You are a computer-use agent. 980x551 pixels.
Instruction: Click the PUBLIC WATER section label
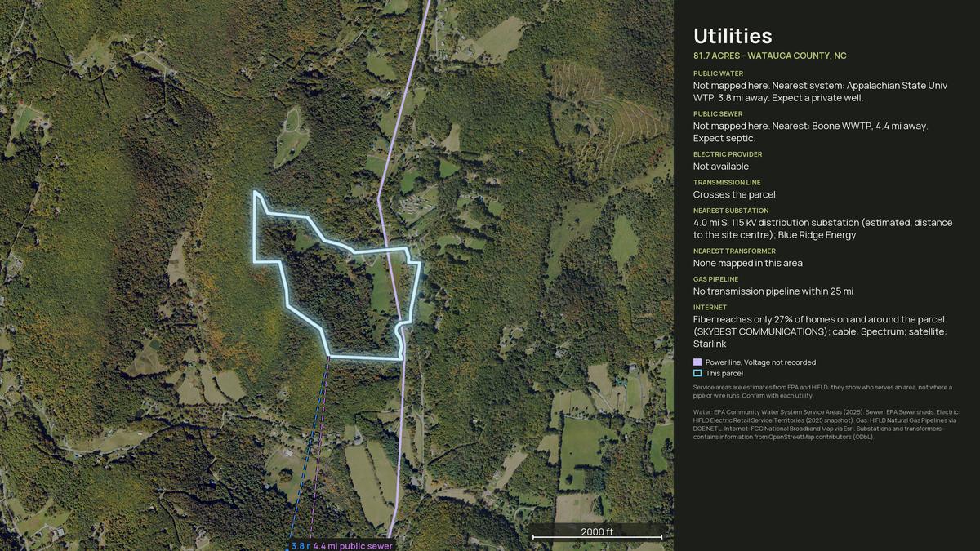(x=718, y=73)
